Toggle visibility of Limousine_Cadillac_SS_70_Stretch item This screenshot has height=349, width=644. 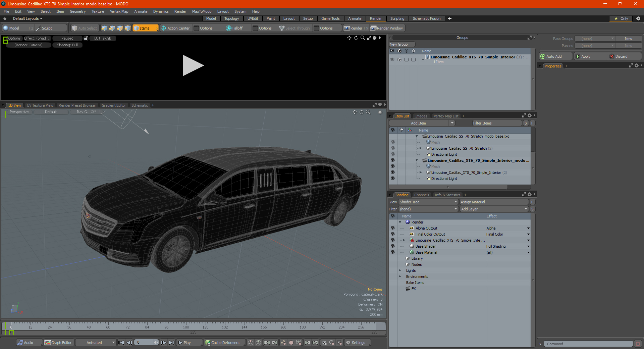tap(392, 148)
